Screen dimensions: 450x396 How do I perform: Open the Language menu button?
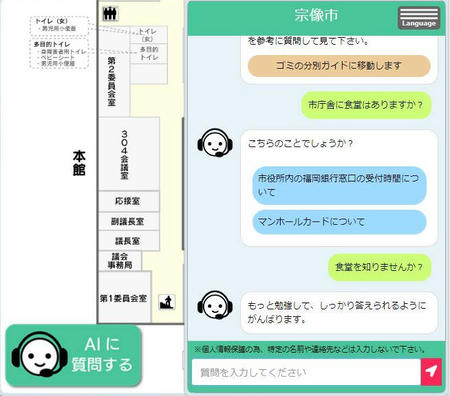(419, 18)
